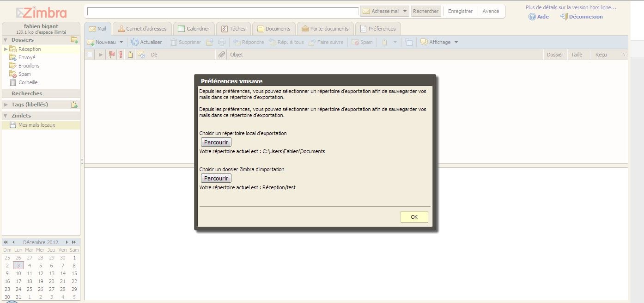Open the Nouveau dropdown arrow
644x303 pixels.
[122, 42]
